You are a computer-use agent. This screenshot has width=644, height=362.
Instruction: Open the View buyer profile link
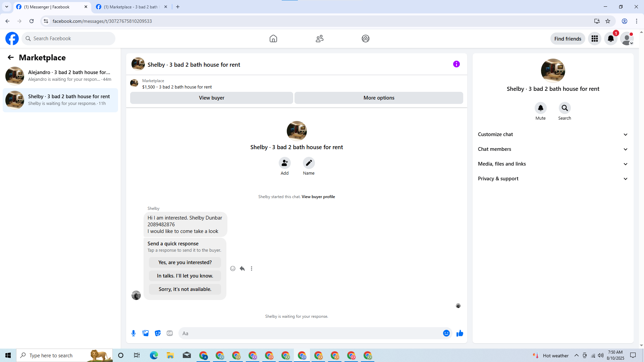click(318, 197)
